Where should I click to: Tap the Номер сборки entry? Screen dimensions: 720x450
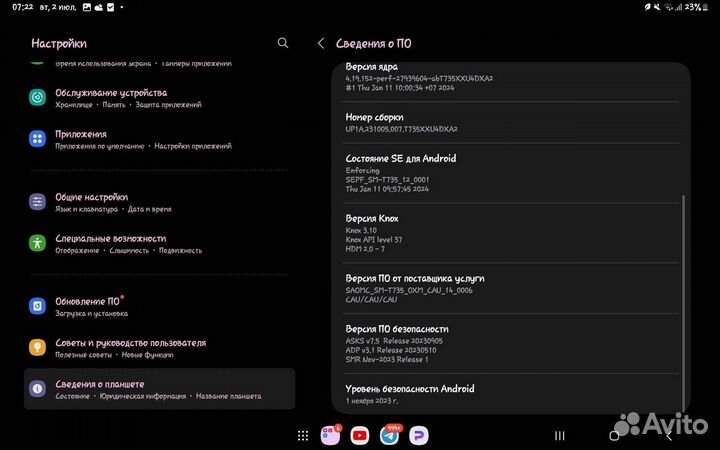[510, 122]
